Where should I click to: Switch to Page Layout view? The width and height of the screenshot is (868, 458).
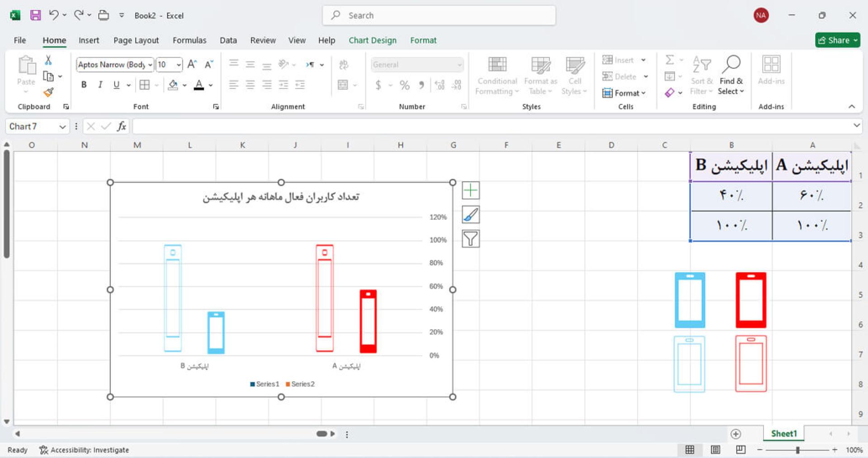[715, 449]
